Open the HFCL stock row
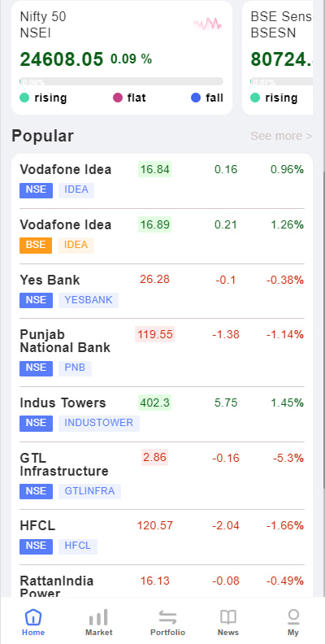 (x=162, y=537)
